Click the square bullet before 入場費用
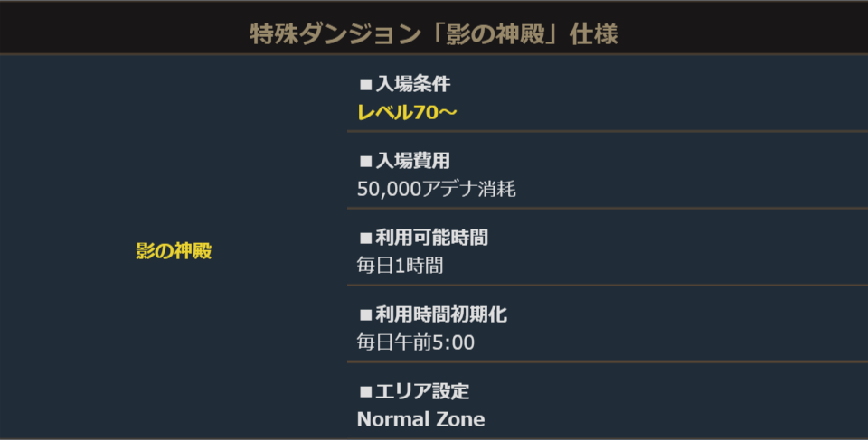Viewport: 868px width, 440px height. 366,162
